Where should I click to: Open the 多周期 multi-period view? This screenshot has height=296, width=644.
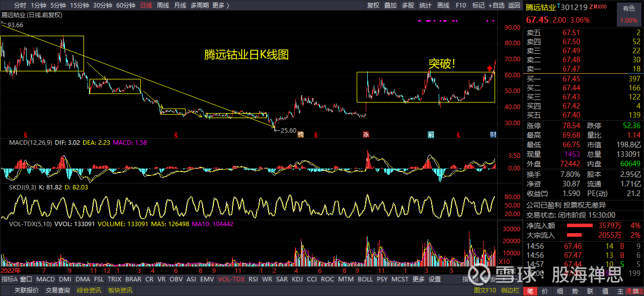coord(200,6)
